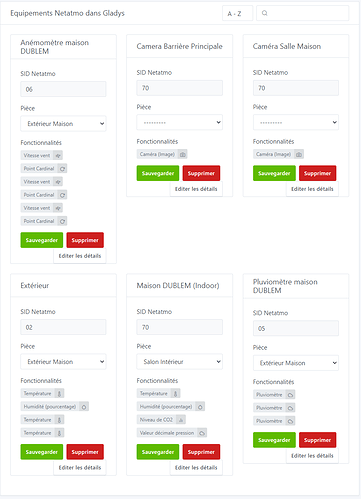Screen dimensions: 361x499
Task: Save the Camera Barrière Principale device
Action: pos(158,173)
